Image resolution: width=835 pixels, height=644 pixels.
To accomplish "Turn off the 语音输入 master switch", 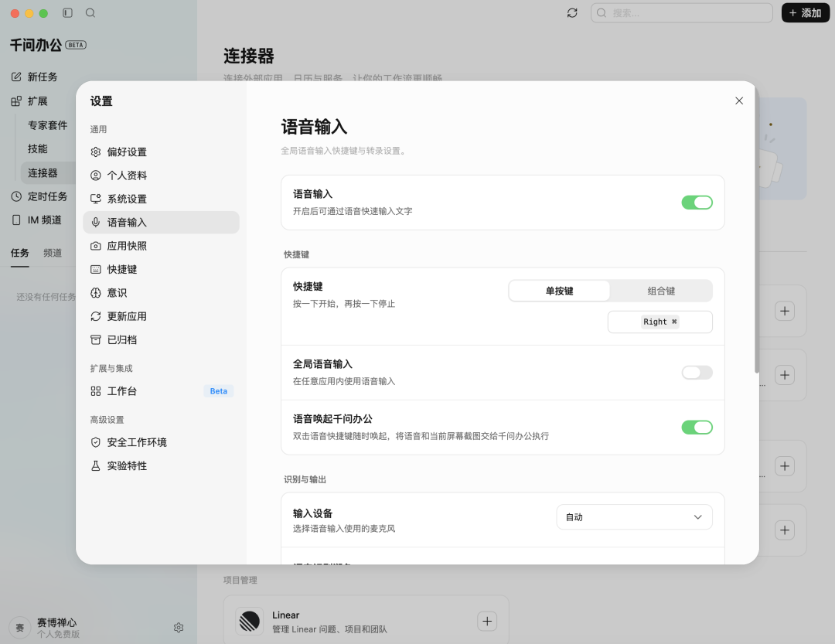I will click(x=697, y=203).
